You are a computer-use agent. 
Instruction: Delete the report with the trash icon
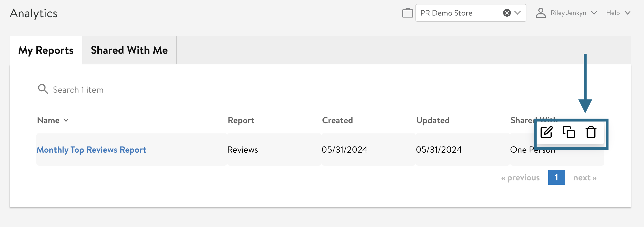(591, 132)
